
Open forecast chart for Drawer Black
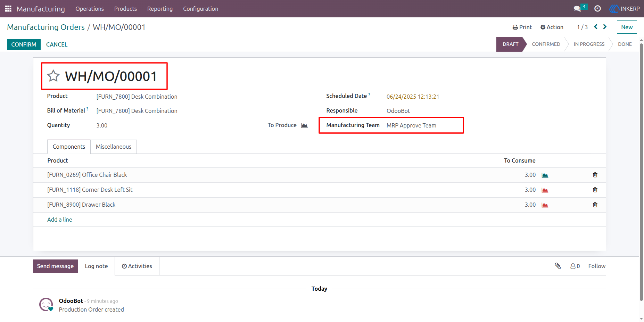pos(545,205)
